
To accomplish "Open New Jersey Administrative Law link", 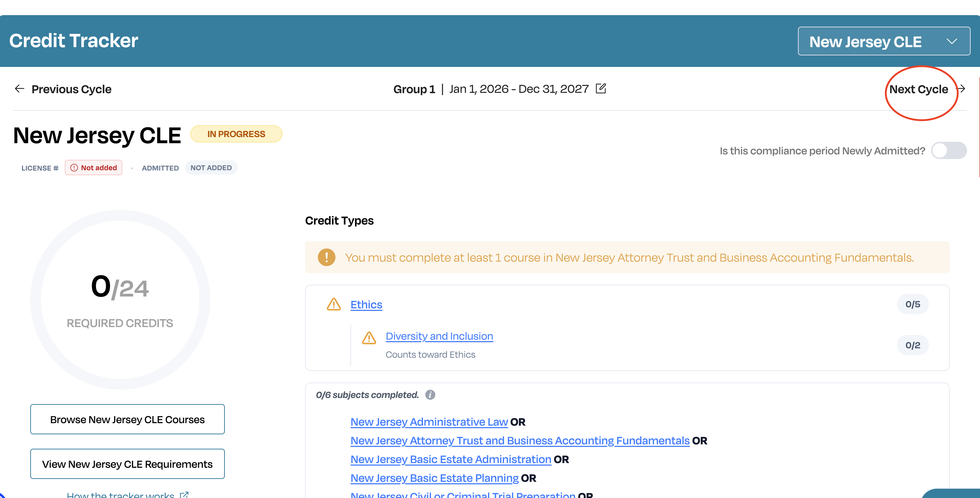I will click(429, 421).
